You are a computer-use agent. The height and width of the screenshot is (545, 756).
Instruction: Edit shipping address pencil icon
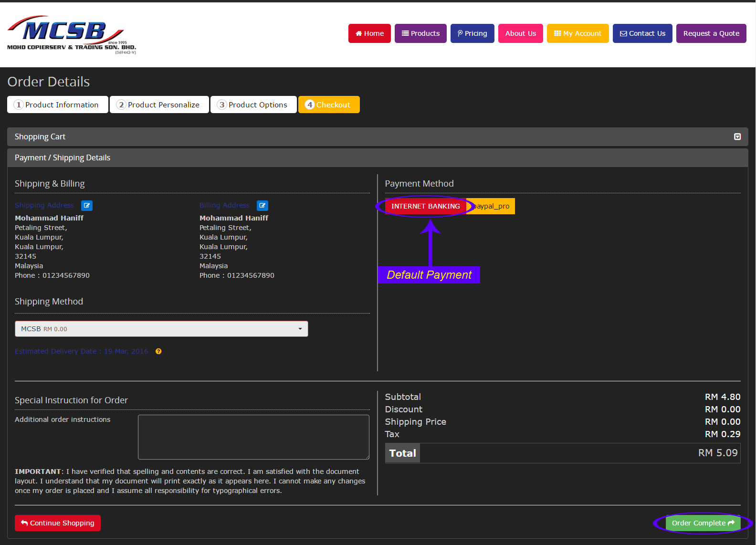point(87,206)
